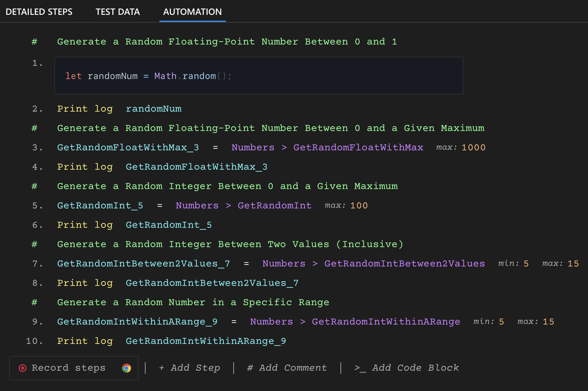This screenshot has width=588, height=391.
Task: Open the GetRandomFloatWithMax function in Numbers
Action: pos(358,147)
